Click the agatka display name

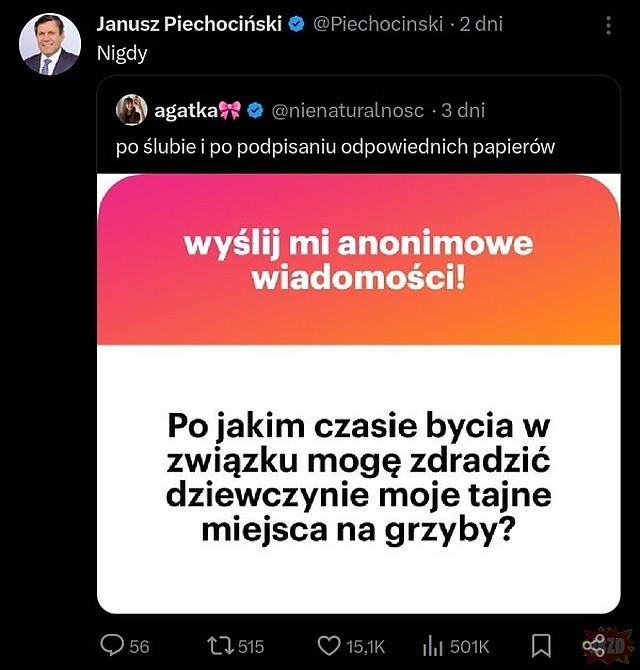[189, 110]
